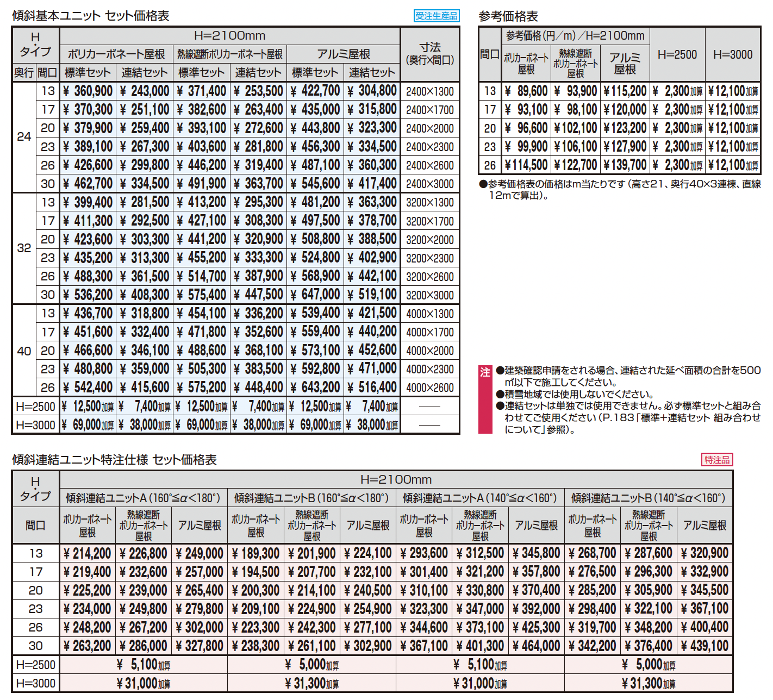Image resolution: width=773 pixels, height=700 pixels.
Task: Click the H=3000 column header in reference table
Action: (733, 54)
